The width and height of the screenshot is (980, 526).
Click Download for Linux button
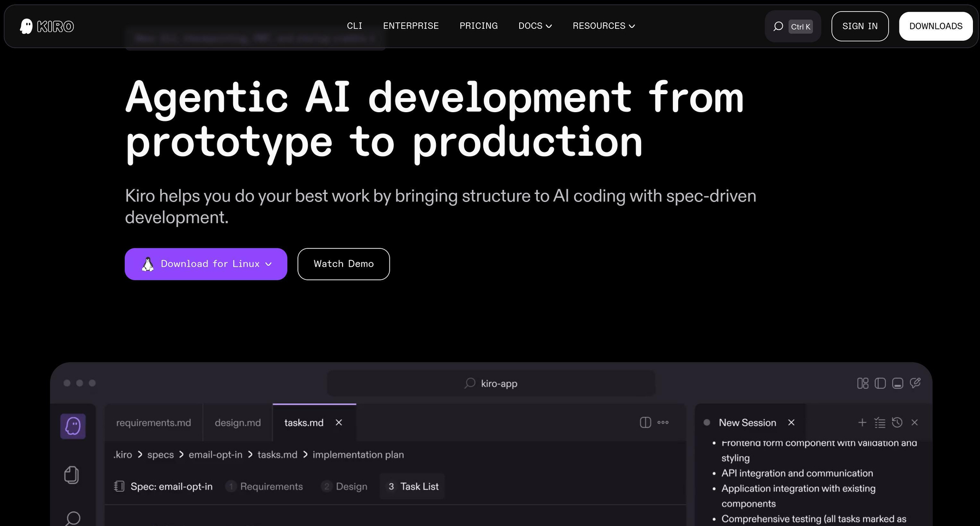click(206, 264)
